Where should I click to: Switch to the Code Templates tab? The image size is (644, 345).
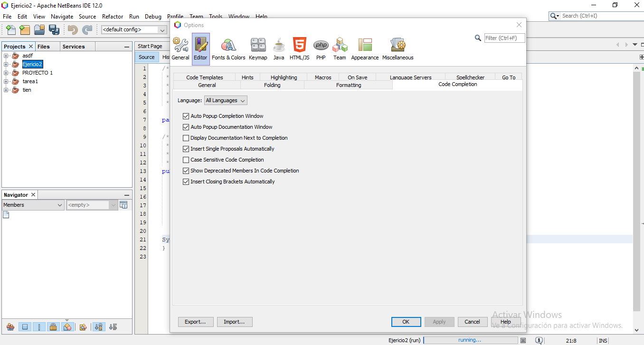point(204,77)
